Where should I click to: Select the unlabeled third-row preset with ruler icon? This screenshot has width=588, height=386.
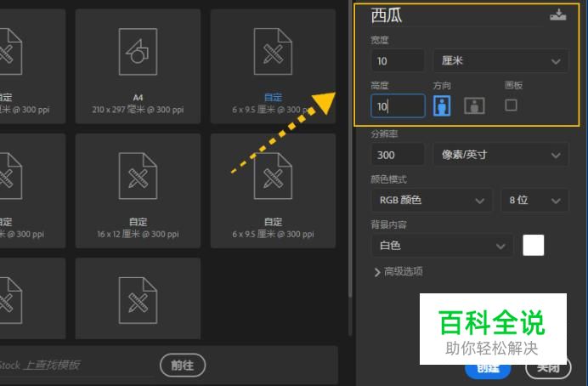point(138,298)
